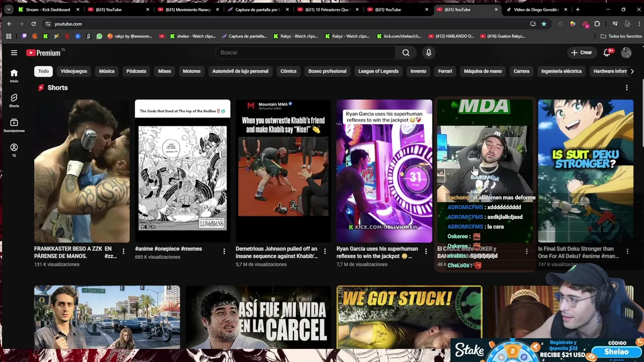Open the WhatsApp bookmark icon
This screenshot has width=644, height=362.
[x=99, y=36]
